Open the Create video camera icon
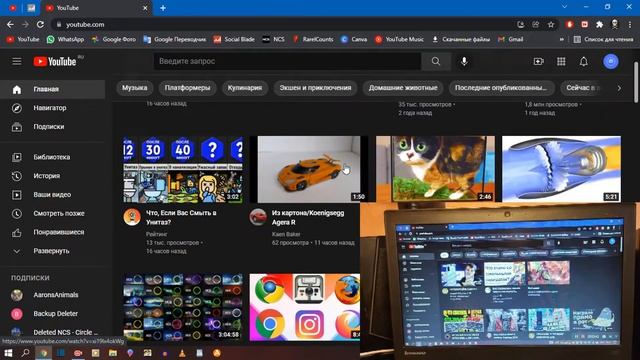Image resolution: width=640 pixels, height=360 pixels. click(538, 61)
